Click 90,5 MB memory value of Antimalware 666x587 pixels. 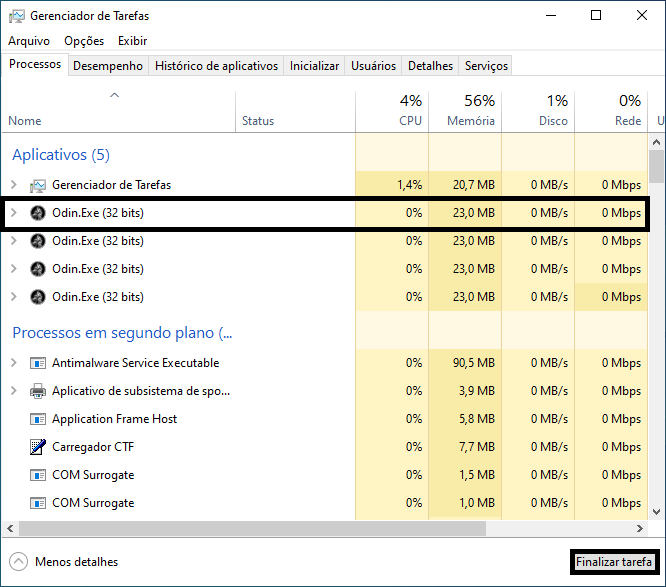474,363
